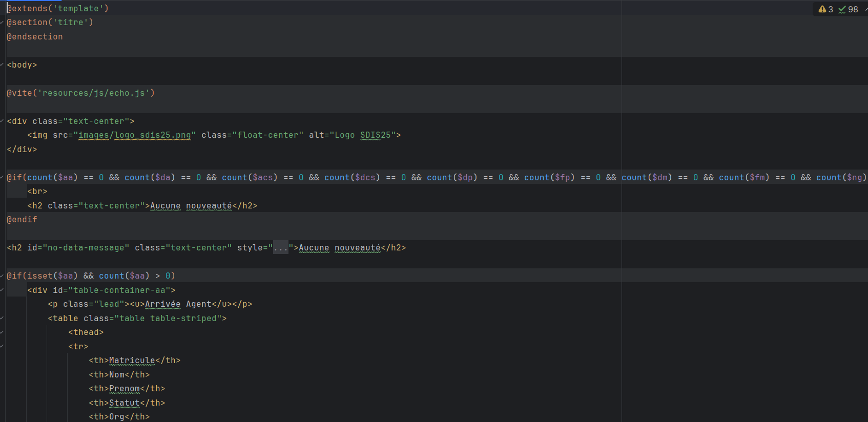Image resolution: width=868 pixels, height=422 pixels.
Task: Expand the folded style attribute ellipsis
Action: point(280,248)
